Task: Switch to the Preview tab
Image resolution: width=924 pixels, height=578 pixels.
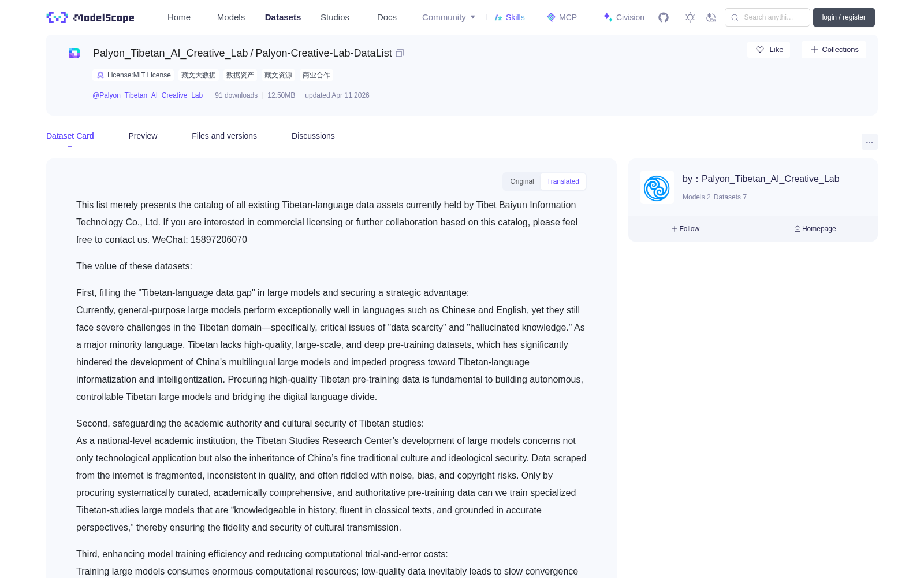Action: point(143,136)
